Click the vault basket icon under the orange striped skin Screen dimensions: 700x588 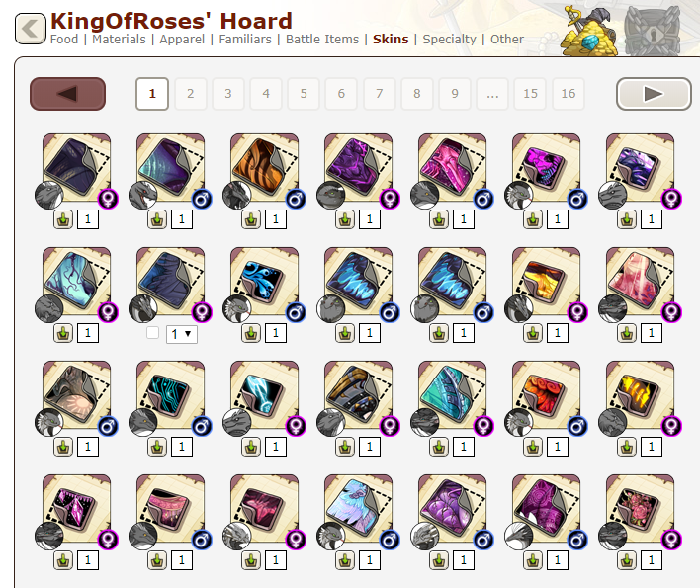pos(251,219)
